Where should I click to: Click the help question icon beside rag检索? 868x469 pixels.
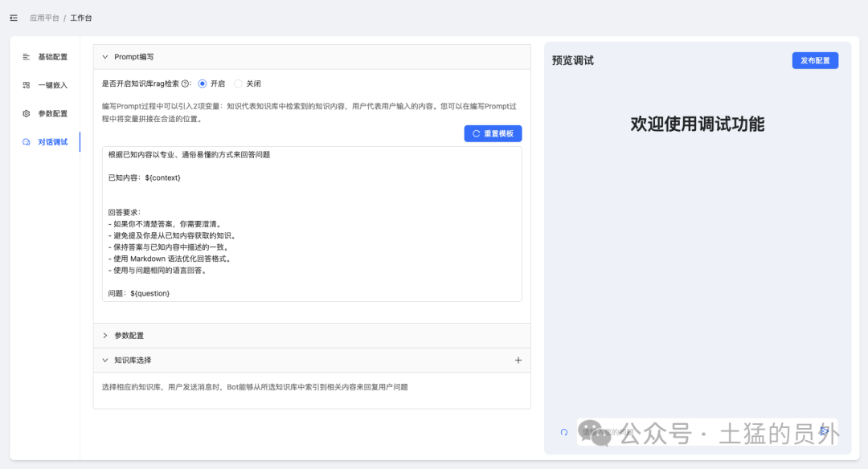tap(186, 84)
